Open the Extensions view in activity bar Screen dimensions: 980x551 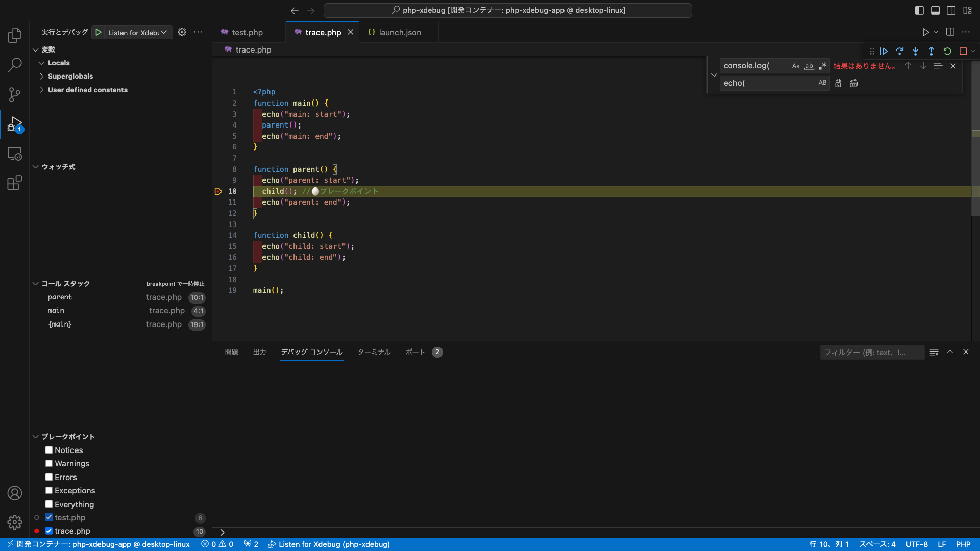pos(15,182)
